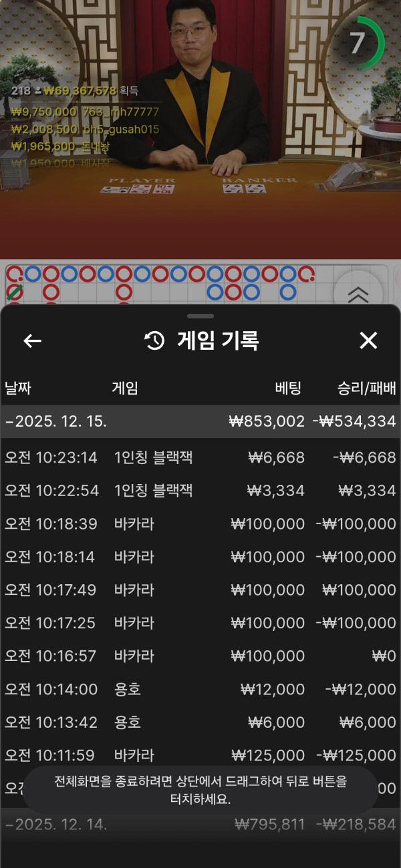The image size is (401, 868).
Task: Tap the back arrow in game history
Action: (x=32, y=341)
